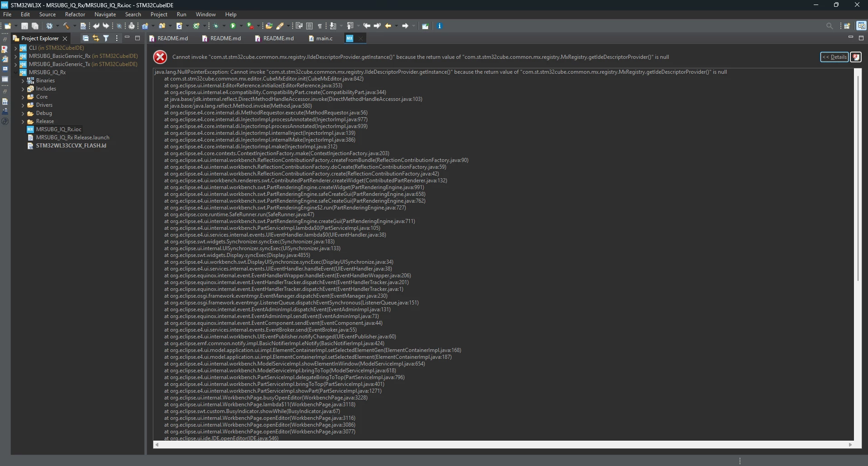The image size is (868, 466).
Task: Click the Debug bug icon
Action: click(x=216, y=26)
